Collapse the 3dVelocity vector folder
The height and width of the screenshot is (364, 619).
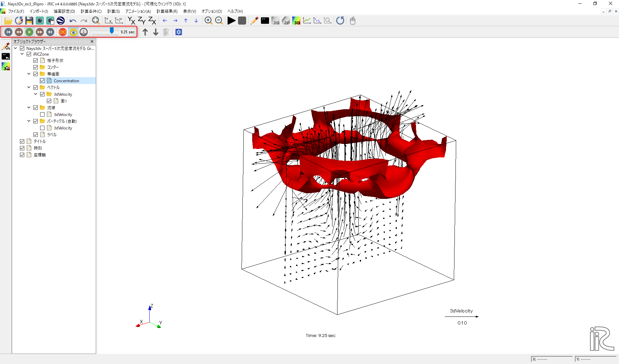(x=36, y=94)
